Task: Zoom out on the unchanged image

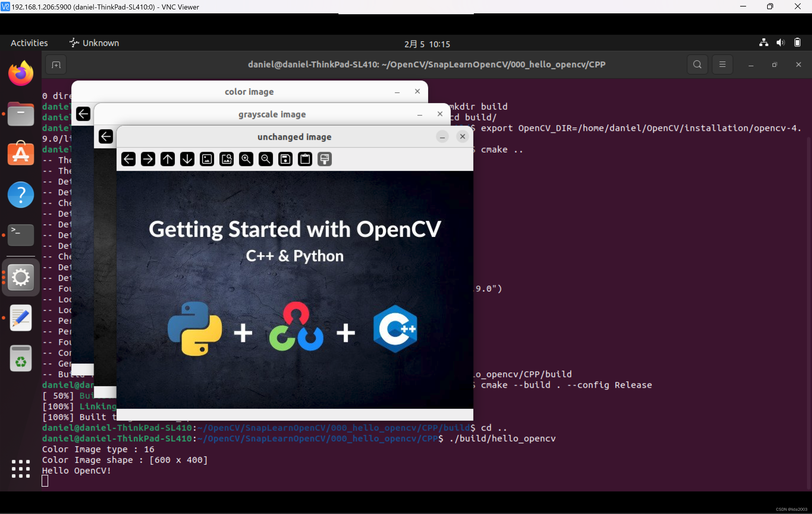Action: click(x=266, y=159)
